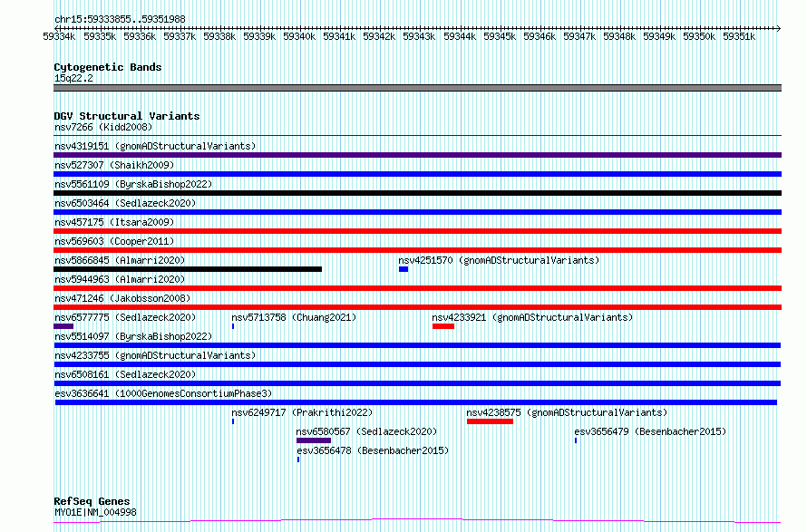Open the esv3636641 (1000GenomesConsortiumPhase3) label

pos(163,393)
